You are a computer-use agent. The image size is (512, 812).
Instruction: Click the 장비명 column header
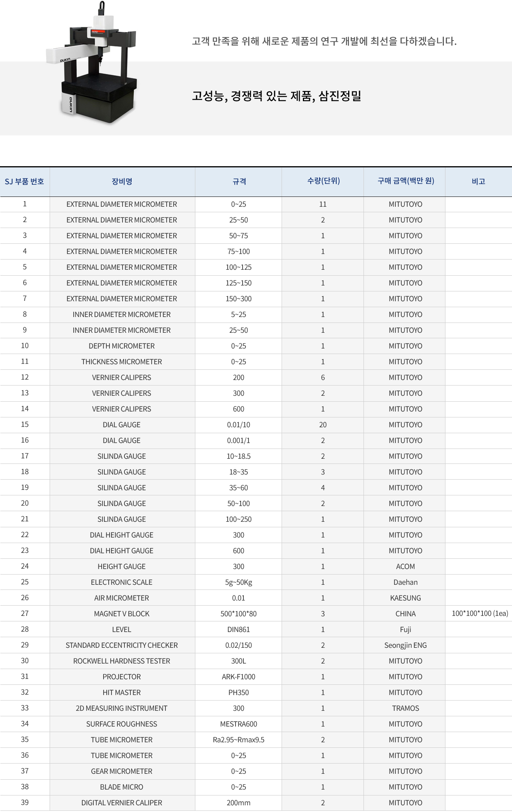122,182
